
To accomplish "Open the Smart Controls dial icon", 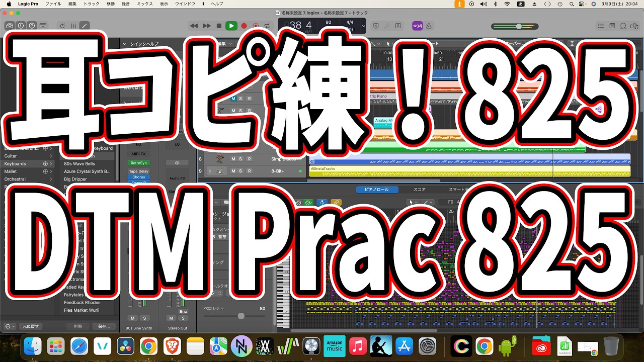I will (x=62, y=26).
